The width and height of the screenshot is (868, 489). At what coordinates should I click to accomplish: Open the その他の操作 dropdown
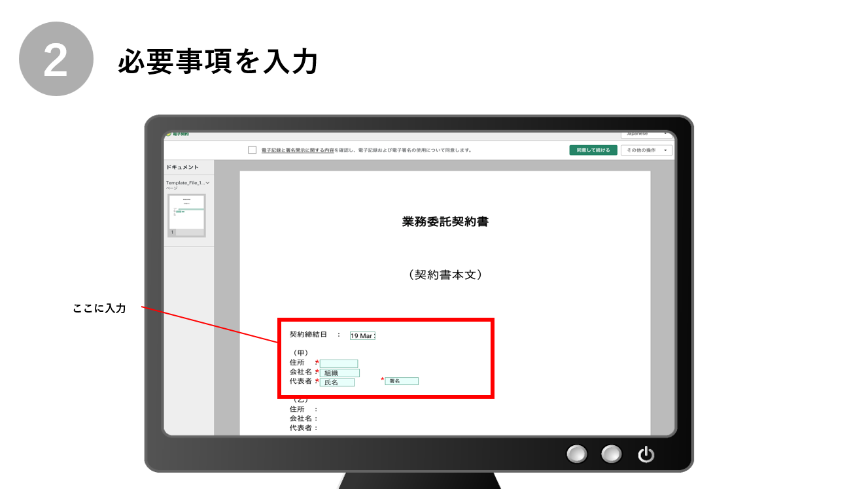pos(646,150)
